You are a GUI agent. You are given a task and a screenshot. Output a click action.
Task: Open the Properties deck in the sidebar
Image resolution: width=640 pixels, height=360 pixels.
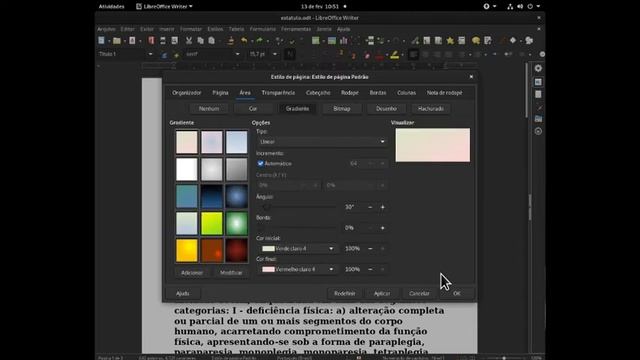tap(538, 82)
